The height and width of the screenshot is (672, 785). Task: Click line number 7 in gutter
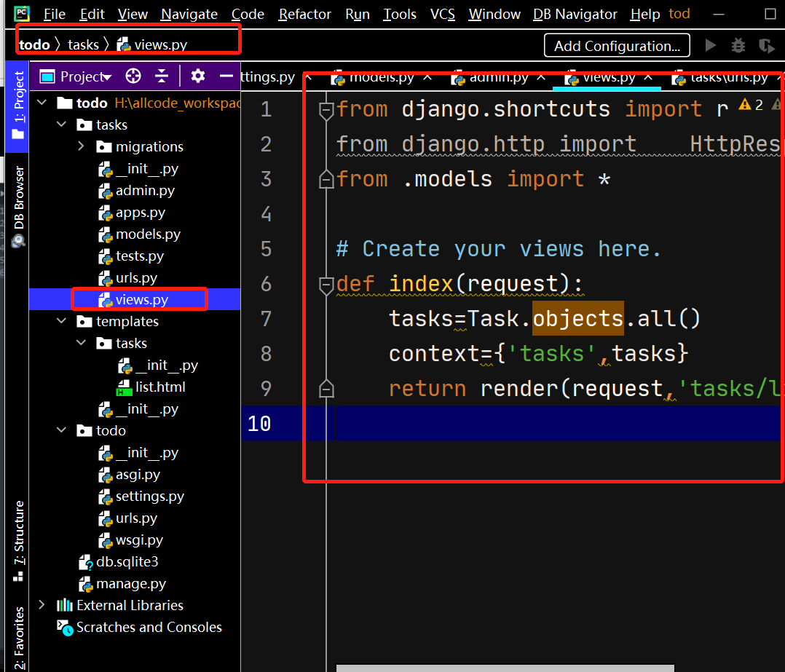point(266,319)
